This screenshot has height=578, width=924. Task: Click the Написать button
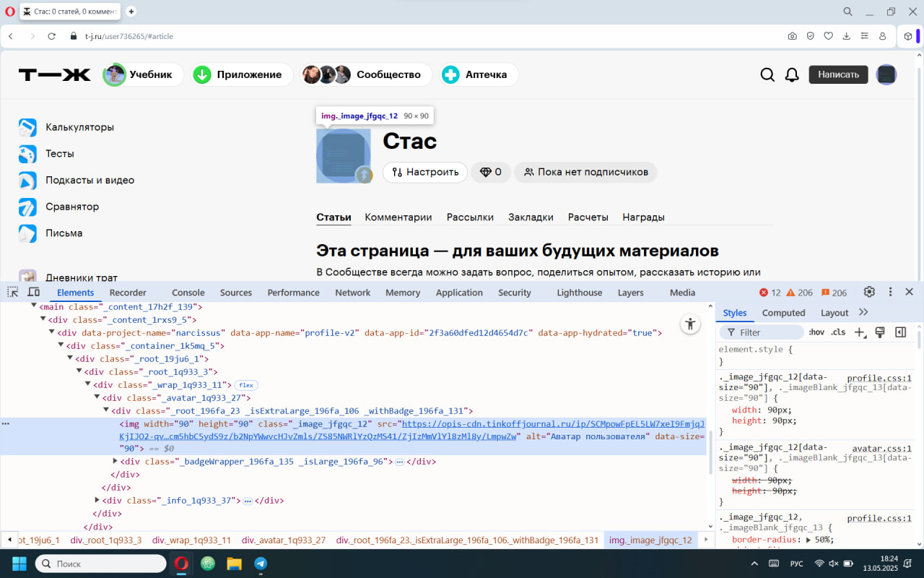(x=838, y=74)
